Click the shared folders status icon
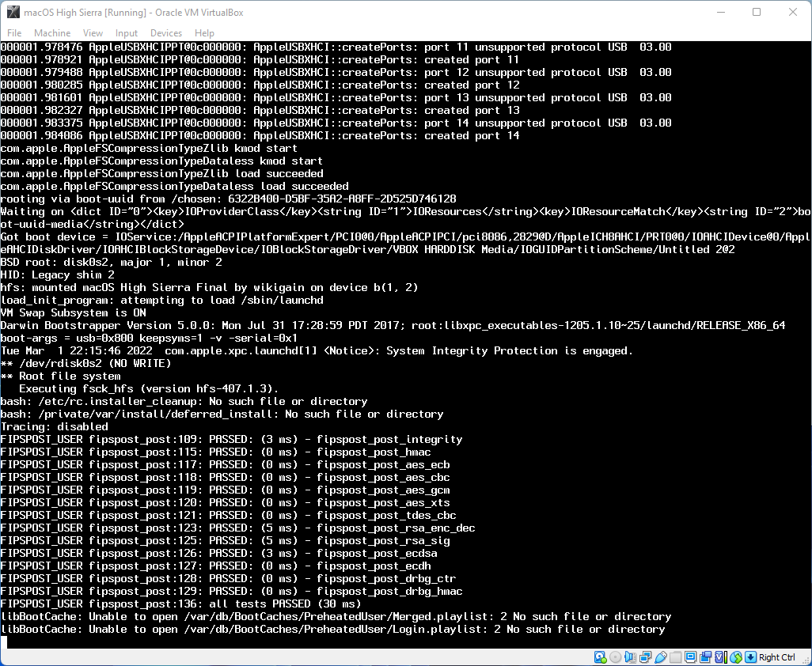The width and height of the screenshot is (812, 666). point(675,657)
